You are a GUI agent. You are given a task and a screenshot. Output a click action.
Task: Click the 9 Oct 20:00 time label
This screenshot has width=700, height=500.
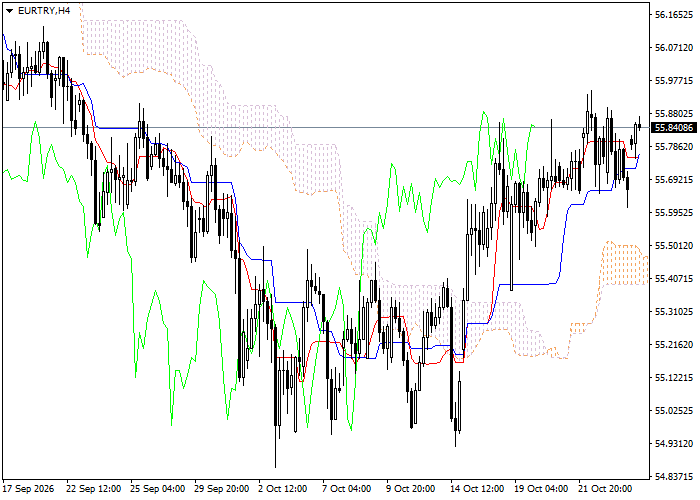click(x=411, y=489)
